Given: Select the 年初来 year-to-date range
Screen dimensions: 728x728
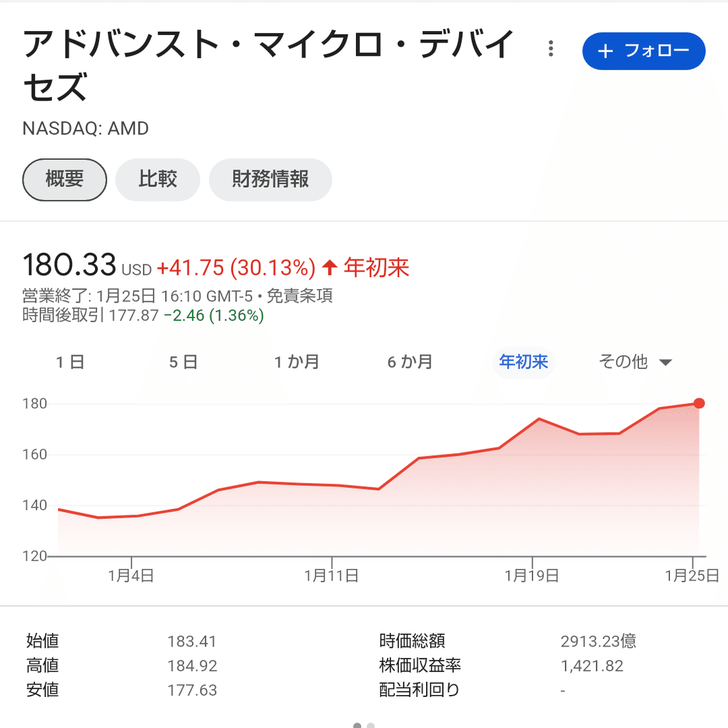Looking at the screenshot, I should point(523,362).
